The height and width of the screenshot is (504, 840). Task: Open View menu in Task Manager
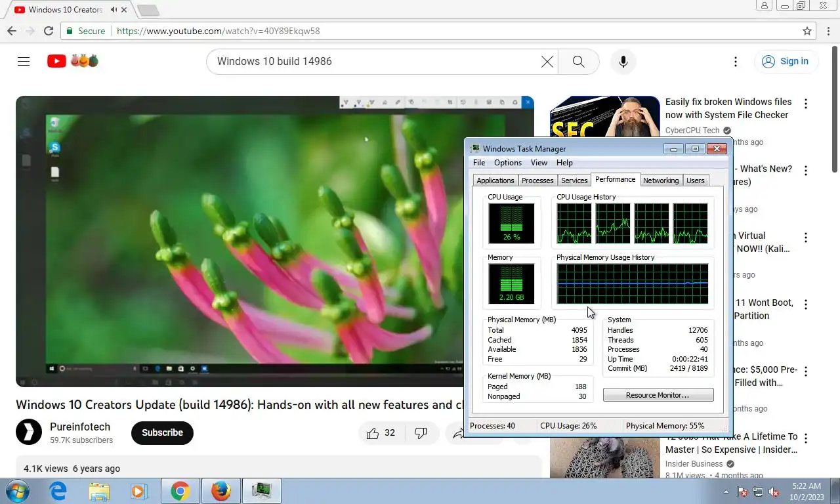click(539, 163)
